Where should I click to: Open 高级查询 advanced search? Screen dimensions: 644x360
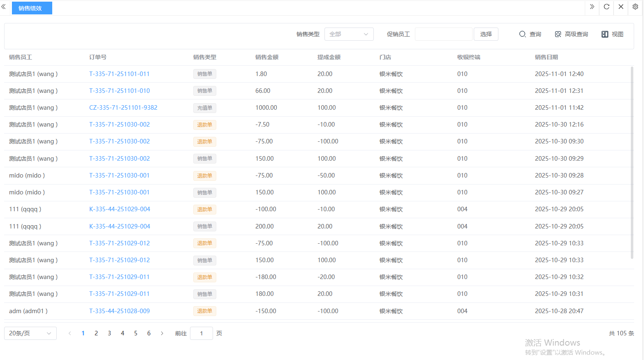[571, 34]
